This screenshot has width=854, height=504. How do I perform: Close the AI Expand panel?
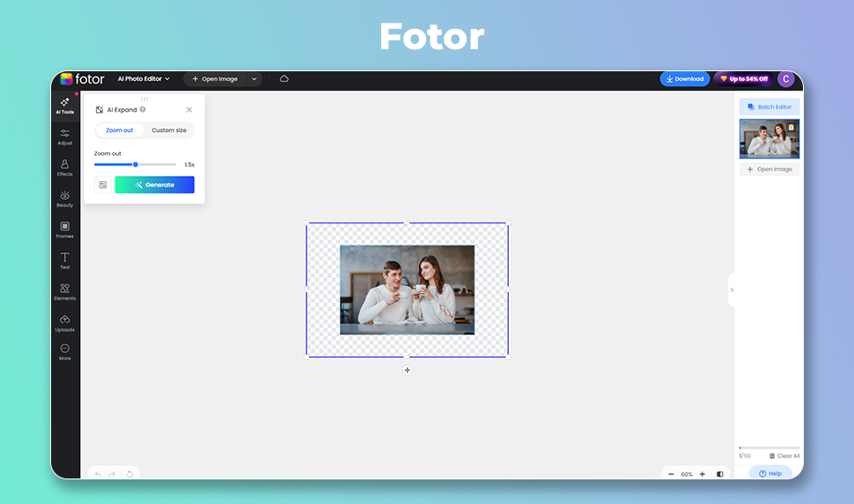click(189, 109)
